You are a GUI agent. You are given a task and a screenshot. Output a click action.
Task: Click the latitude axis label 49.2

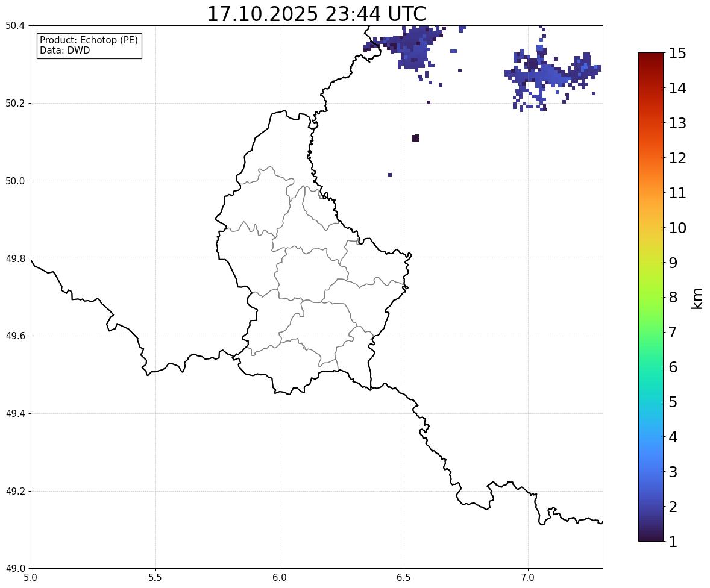(x=15, y=491)
